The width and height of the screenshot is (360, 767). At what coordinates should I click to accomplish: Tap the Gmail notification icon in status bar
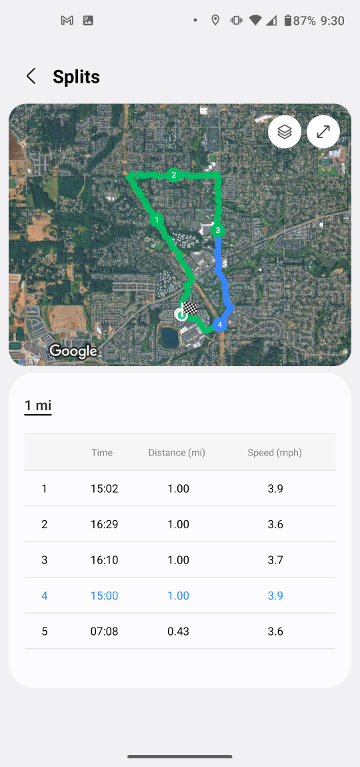[67, 21]
